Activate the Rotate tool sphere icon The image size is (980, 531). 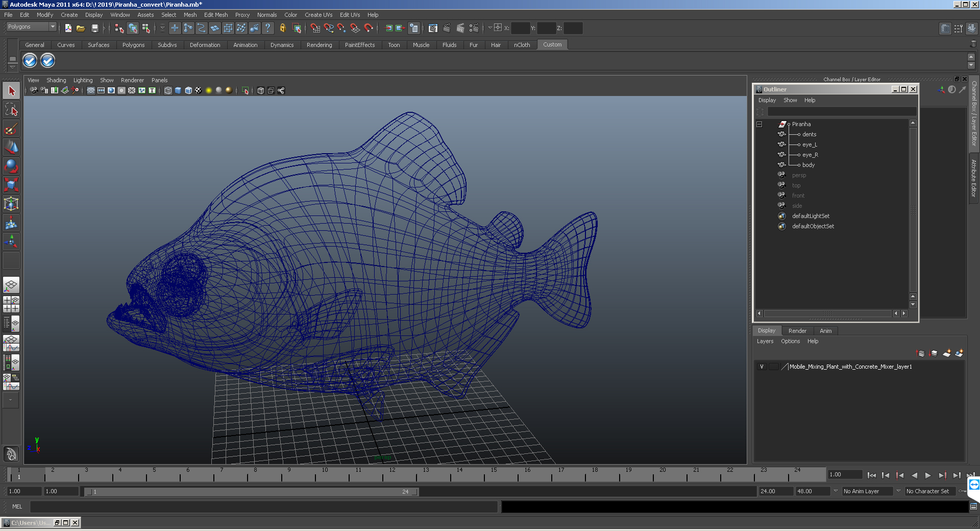click(11, 166)
